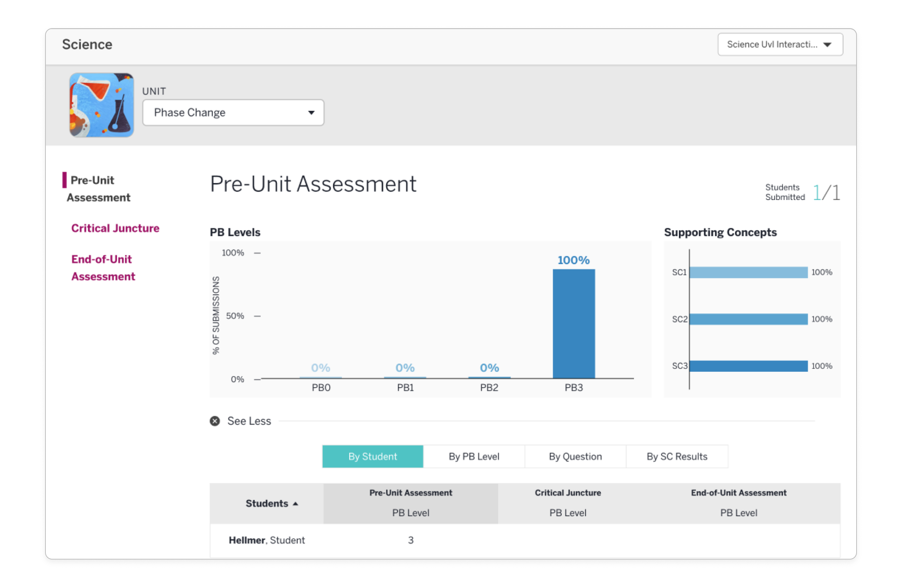Image resolution: width=902 pixels, height=588 pixels.
Task: Click the PB0 axis label
Action: pyautogui.click(x=321, y=387)
